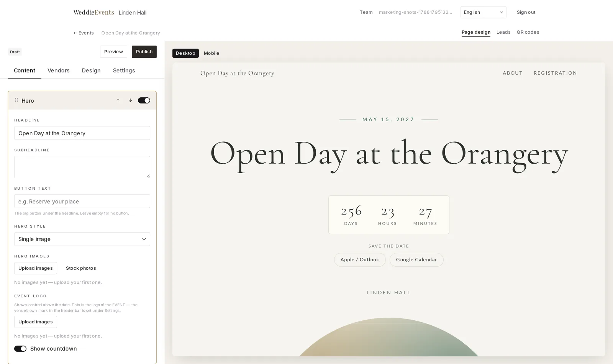Click the marketing-shots team name
Screen dimensions: 613x364
point(416,12)
